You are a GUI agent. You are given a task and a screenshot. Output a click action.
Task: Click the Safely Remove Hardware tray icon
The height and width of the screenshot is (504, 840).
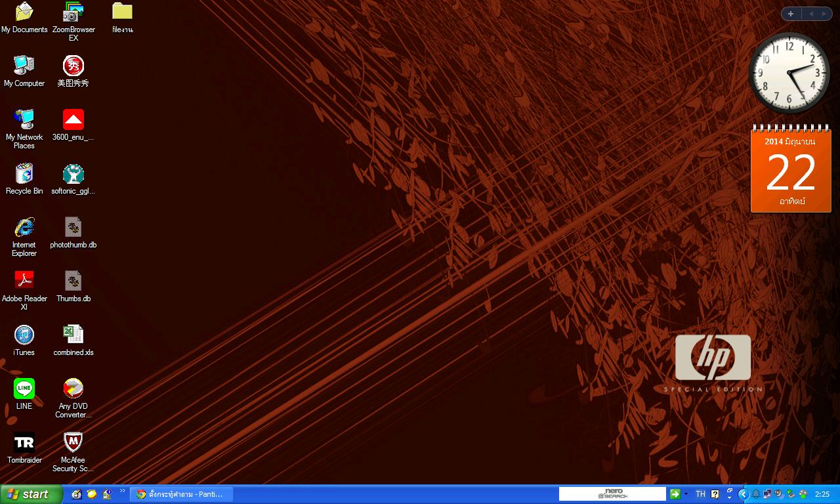click(x=791, y=494)
